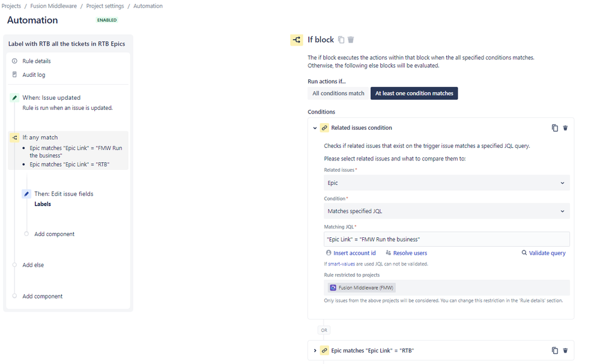Expand the Epic matches RTB condition
The image size is (600, 364).
click(315, 350)
